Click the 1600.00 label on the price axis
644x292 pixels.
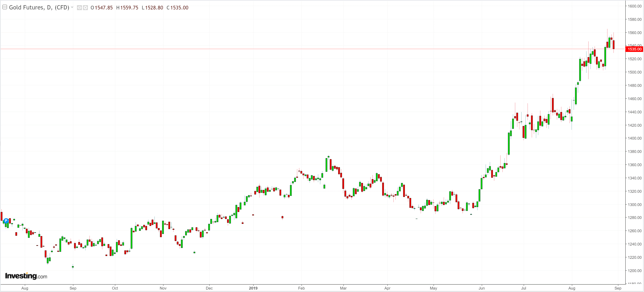635,6
